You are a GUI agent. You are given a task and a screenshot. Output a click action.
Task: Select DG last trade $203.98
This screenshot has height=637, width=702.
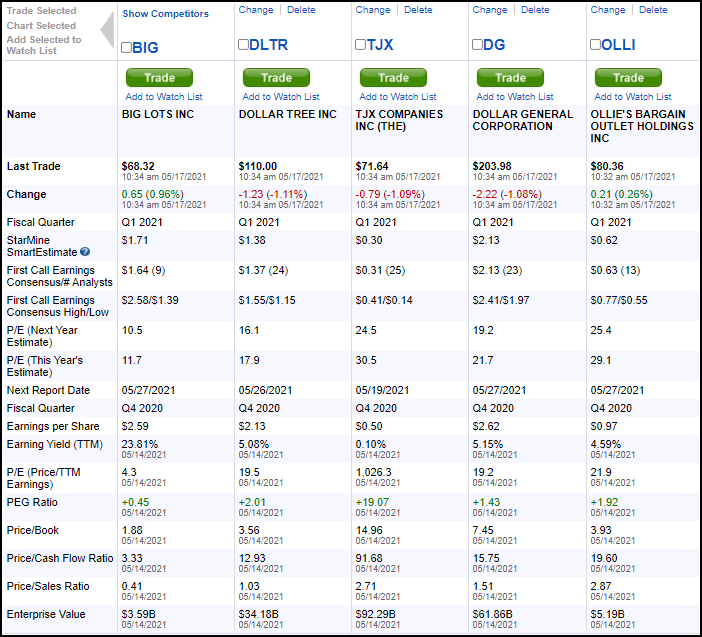[x=492, y=166]
